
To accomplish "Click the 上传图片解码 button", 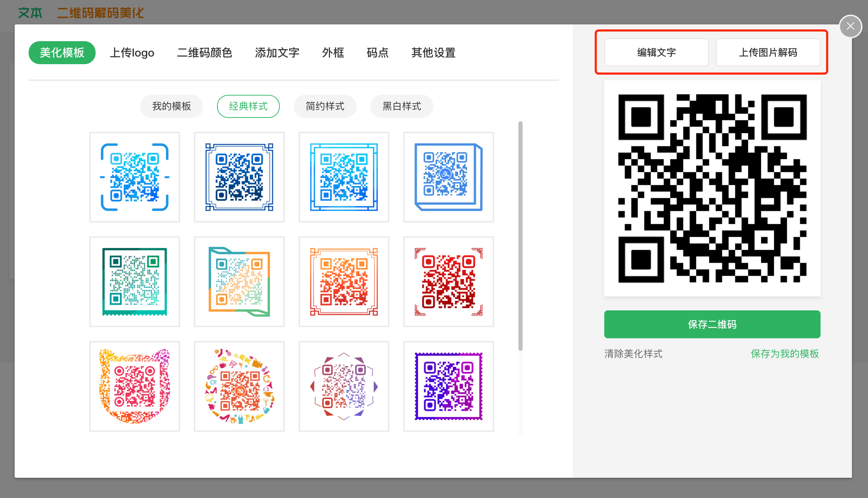I will pyautogui.click(x=768, y=52).
